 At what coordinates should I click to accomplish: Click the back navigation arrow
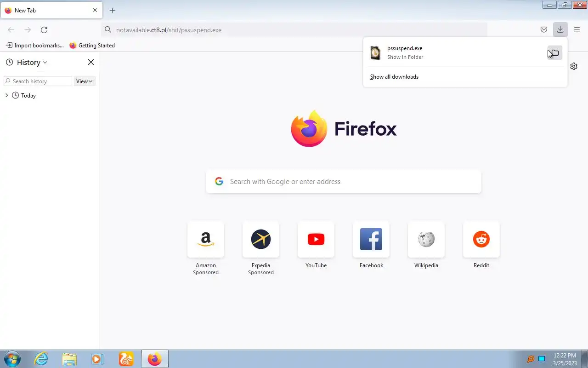coord(11,30)
